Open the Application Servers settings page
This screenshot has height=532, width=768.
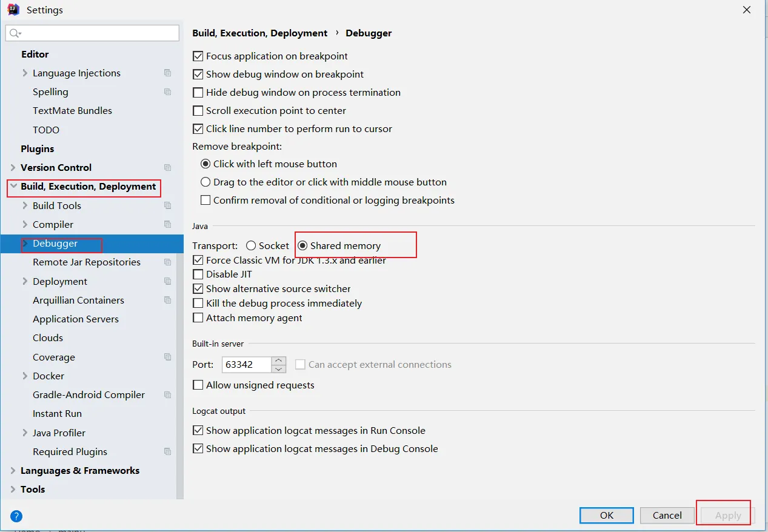pyautogui.click(x=76, y=319)
